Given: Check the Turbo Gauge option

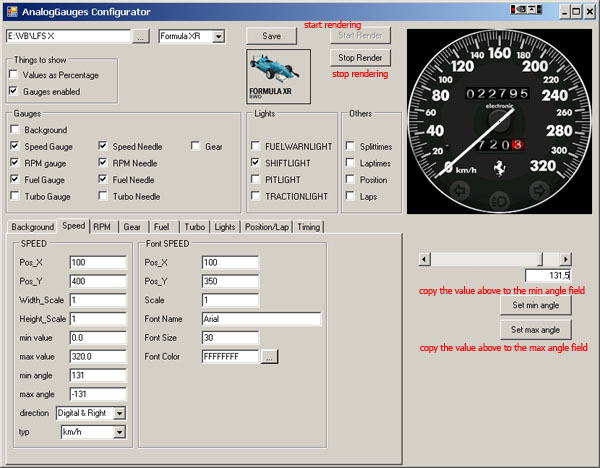Looking at the screenshot, I should tap(14, 196).
